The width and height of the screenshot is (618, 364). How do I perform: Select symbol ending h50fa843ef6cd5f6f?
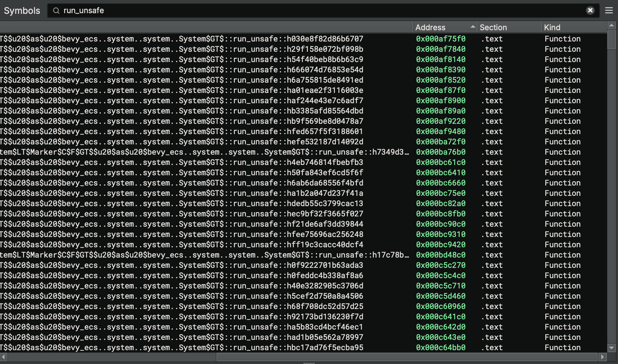point(182,173)
